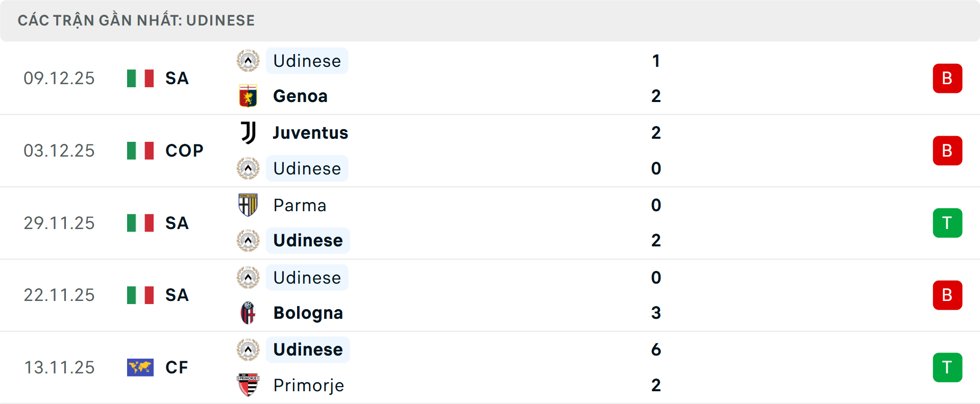
Task: Click the Juventus logo icon
Action: pos(248,133)
